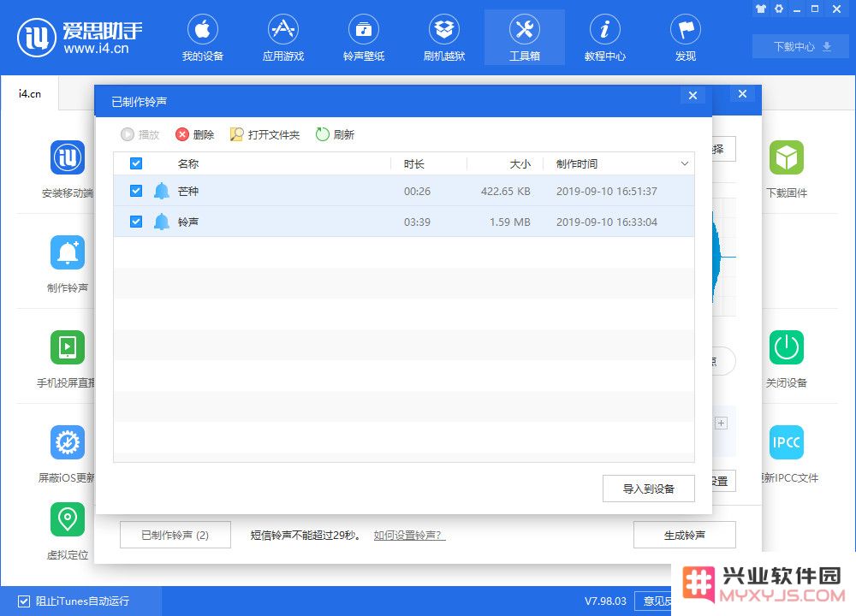Screen dimensions: 856x616
Task: Close the 已制作铃声 dialog
Action: 693,96
